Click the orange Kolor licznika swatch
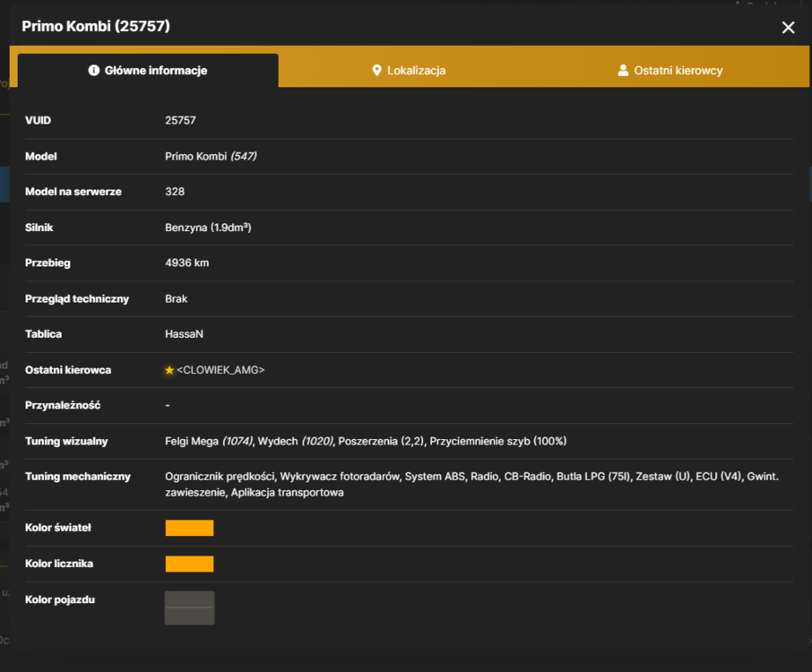This screenshot has width=812, height=672. tap(189, 564)
